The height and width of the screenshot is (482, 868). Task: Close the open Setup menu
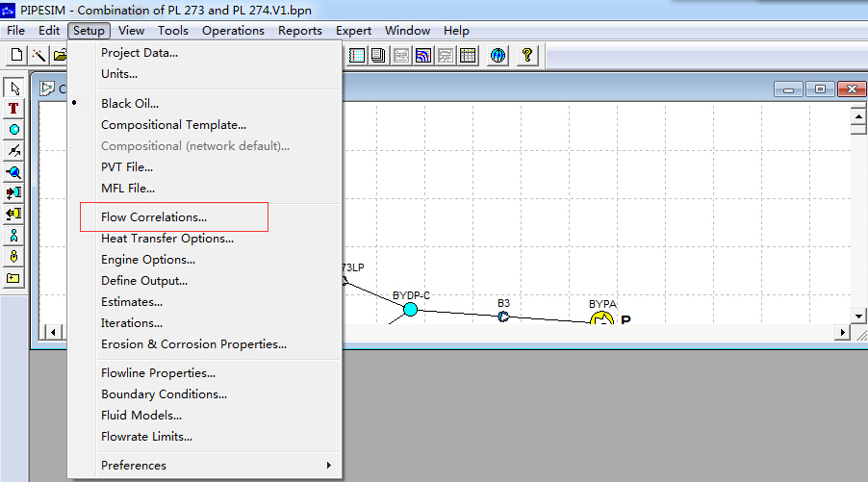pyautogui.click(x=89, y=31)
